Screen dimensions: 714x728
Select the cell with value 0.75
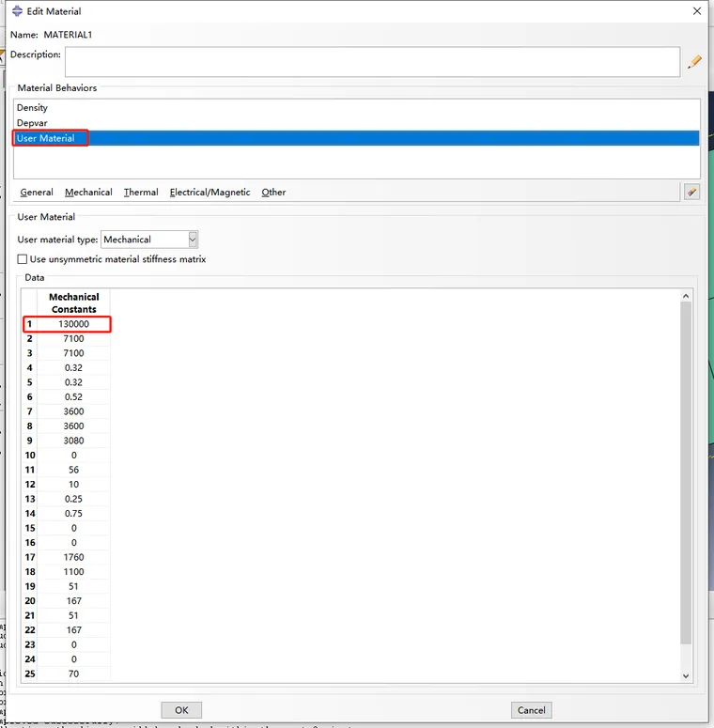click(74, 514)
